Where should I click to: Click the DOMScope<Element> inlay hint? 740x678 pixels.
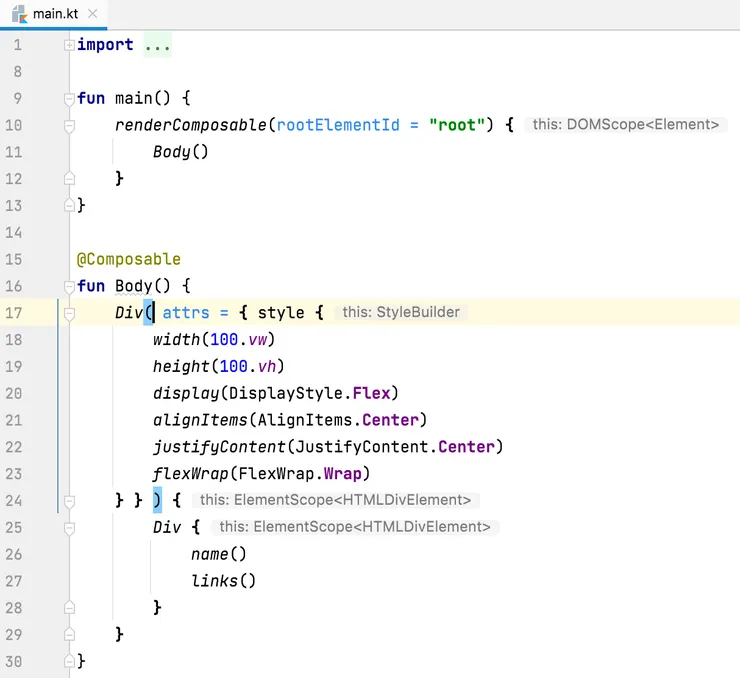click(x=625, y=125)
